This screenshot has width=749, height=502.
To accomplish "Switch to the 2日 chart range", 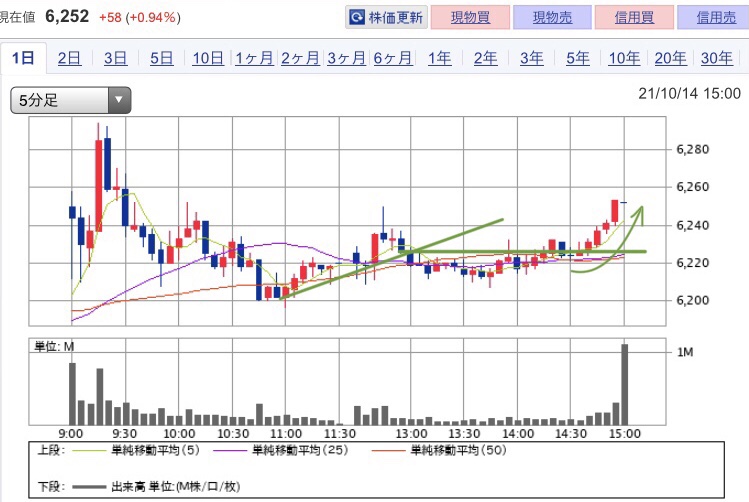I will click(x=69, y=58).
